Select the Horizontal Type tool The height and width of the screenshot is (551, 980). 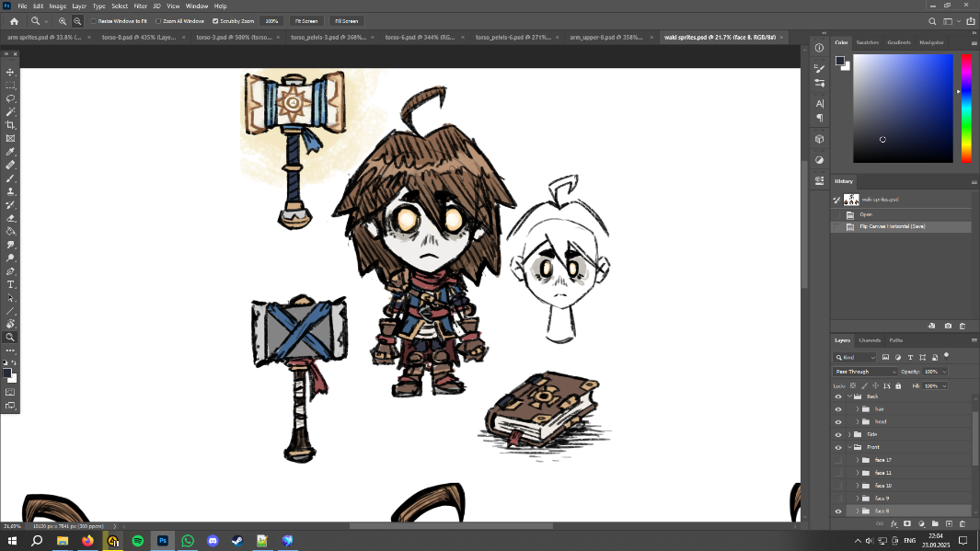point(11,284)
